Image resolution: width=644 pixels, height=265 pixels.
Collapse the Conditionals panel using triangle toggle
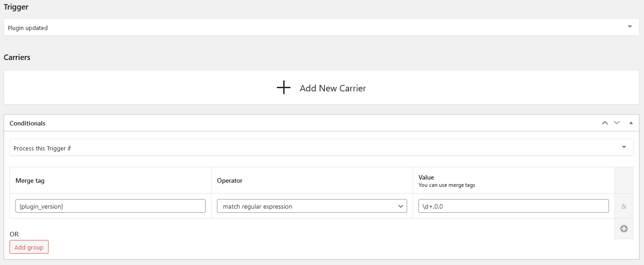pyautogui.click(x=631, y=123)
